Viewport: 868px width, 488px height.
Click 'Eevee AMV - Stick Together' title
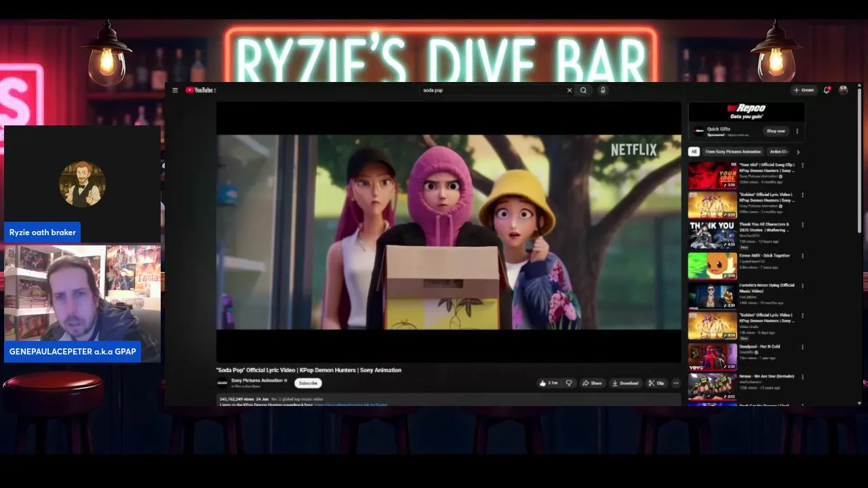[764, 256]
